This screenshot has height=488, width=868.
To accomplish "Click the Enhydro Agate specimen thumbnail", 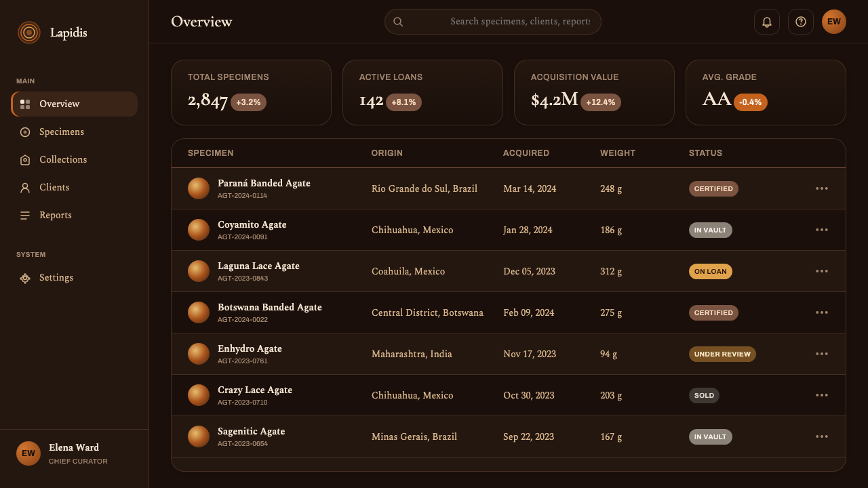I will tap(199, 354).
